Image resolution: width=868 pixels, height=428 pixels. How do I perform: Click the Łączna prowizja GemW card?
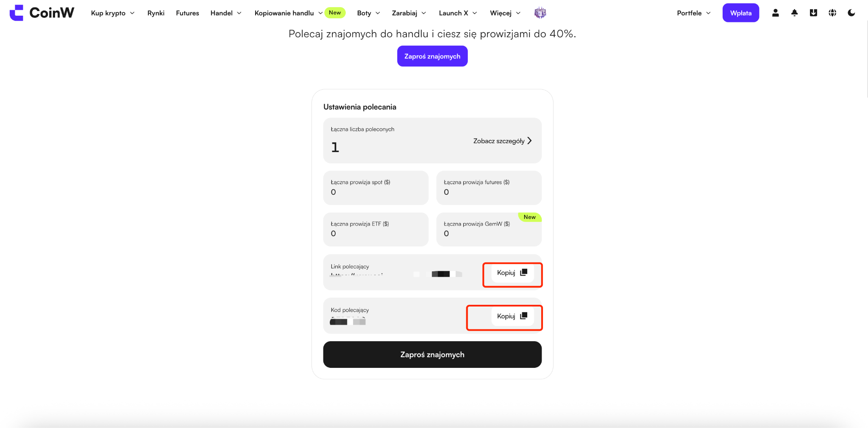coord(489,229)
